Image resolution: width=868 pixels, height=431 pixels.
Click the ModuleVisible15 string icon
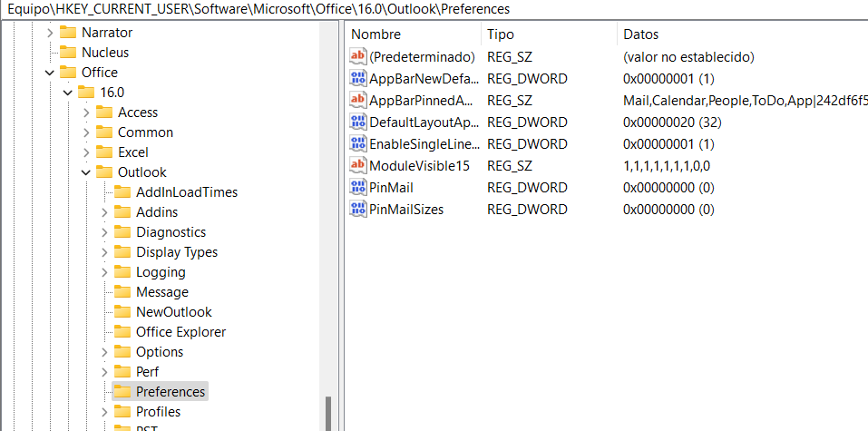[x=358, y=165]
